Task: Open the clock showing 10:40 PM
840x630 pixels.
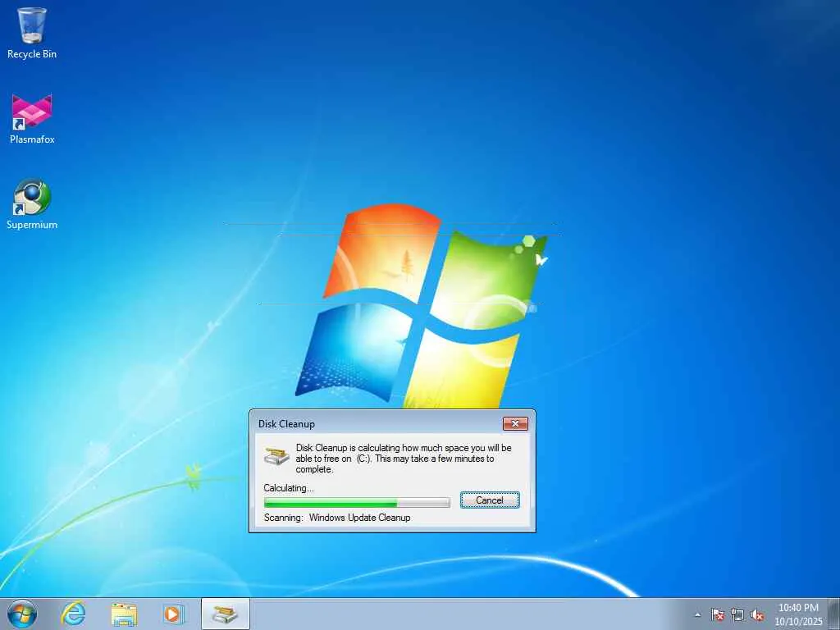Action: pyautogui.click(x=798, y=614)
